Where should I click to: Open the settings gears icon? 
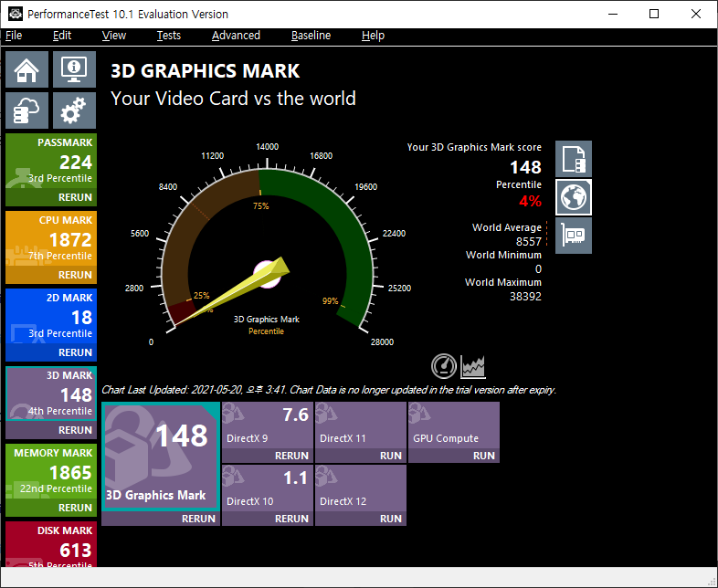74,110
